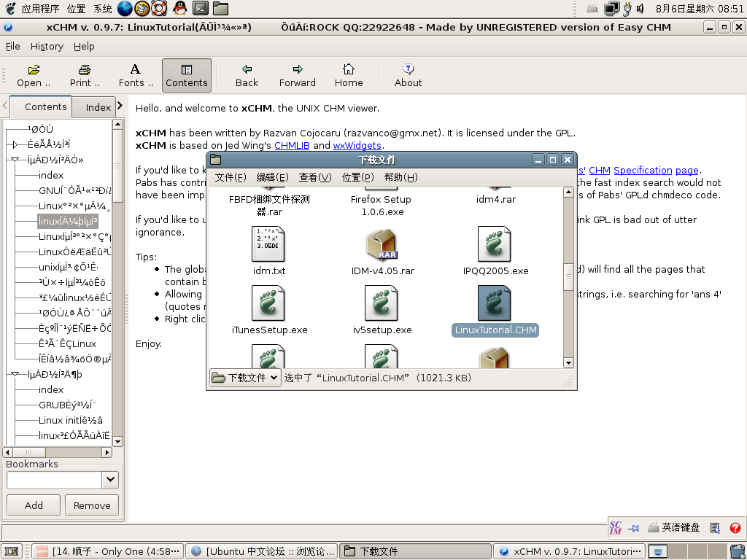Select the iTunesSetup.exe file icon

(268, 303)
